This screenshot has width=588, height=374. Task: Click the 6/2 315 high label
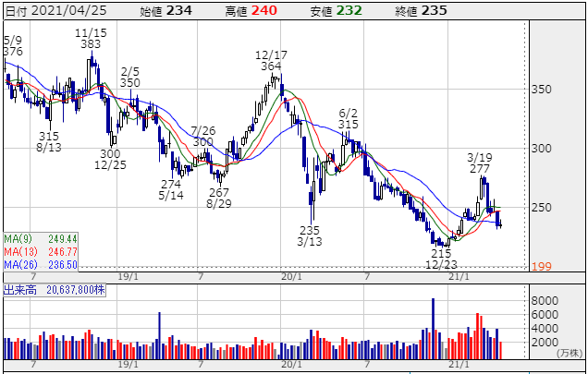[x=348, y=118]
